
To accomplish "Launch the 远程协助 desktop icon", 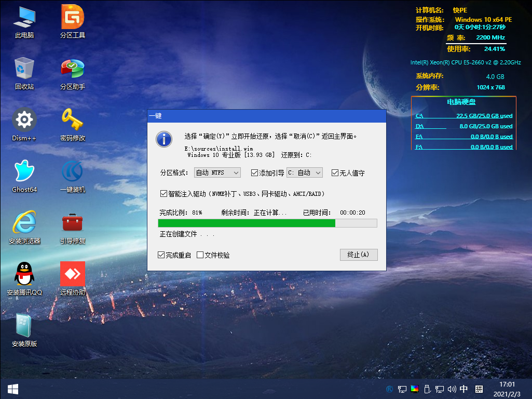I will click(x=73, y=274).
